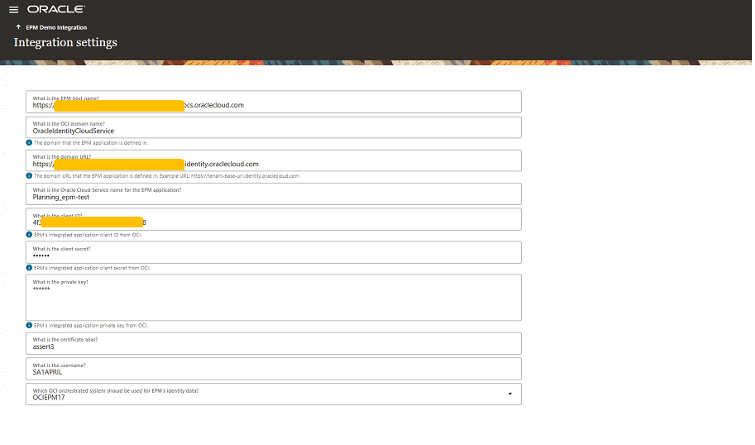Click the dropdown arrow next to OCIEPM17

click(x=510, y=394)
